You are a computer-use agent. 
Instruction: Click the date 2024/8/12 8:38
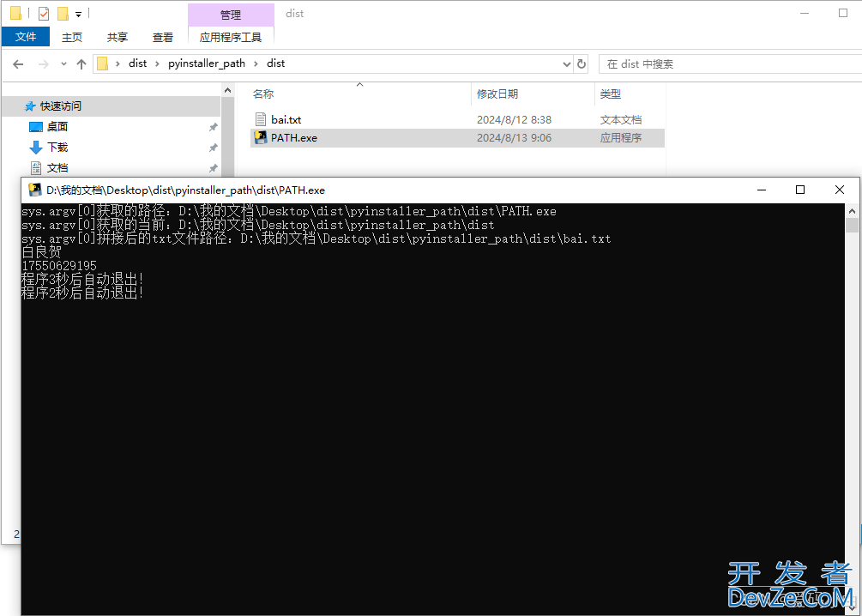pyautogui.click(x=514, y=119)
